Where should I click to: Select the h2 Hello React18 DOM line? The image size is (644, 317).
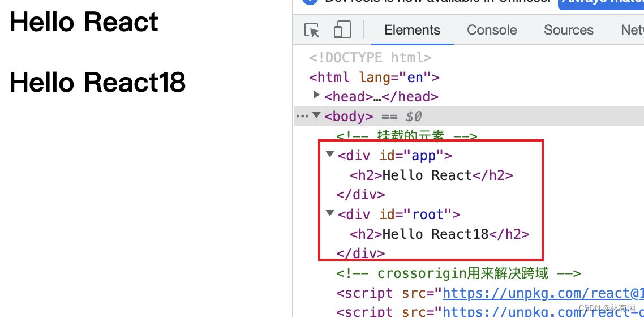pos(439,234)
